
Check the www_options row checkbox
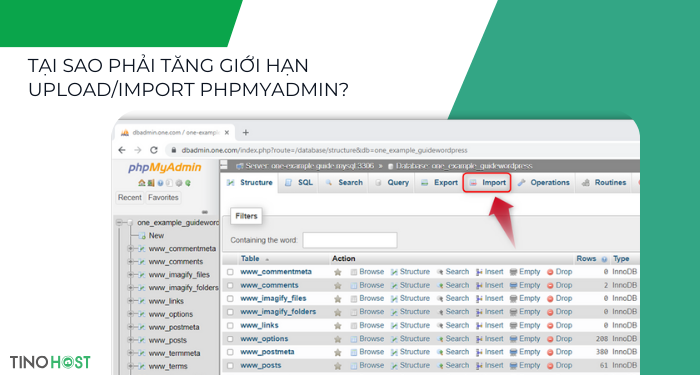pos(230,339)
